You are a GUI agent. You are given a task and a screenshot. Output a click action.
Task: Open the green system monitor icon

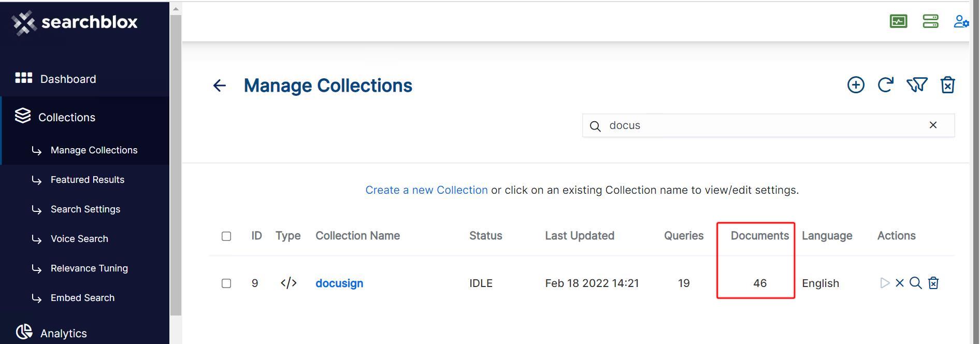pos(899,21)
